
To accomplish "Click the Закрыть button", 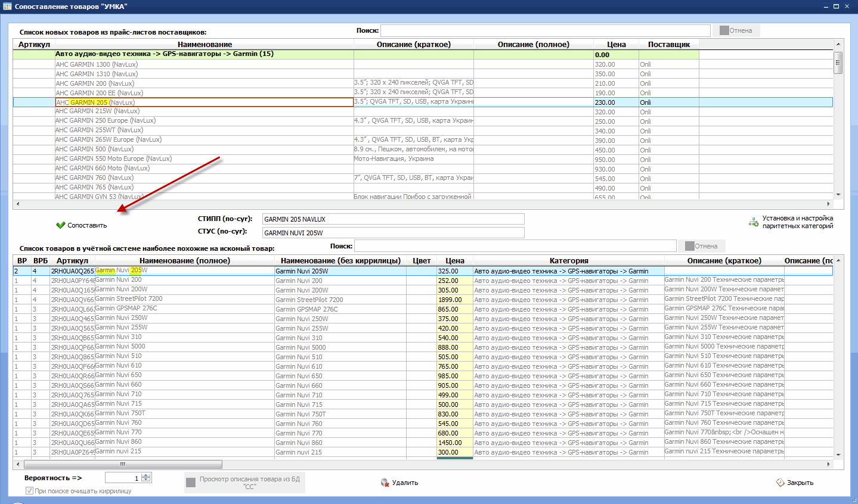I will pos(795,483).
